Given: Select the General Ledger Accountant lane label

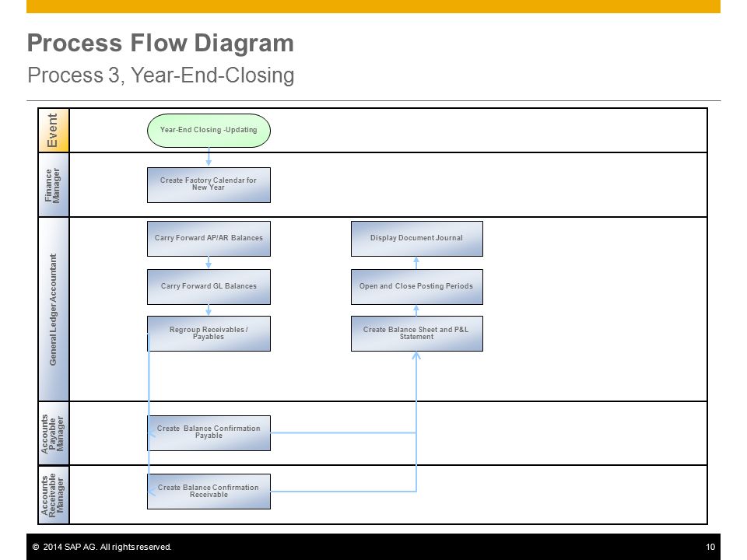Looking at the screenshot, I should 54,309.
